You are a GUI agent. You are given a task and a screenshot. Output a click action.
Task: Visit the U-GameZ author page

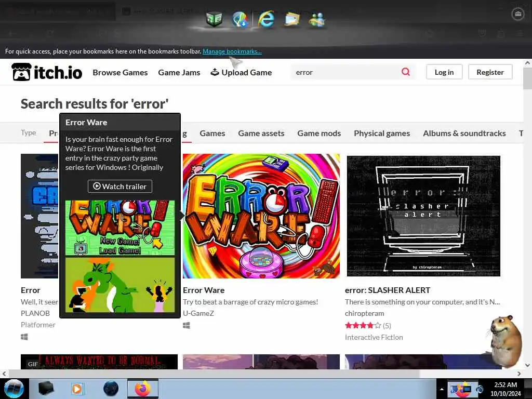coord(198,313)
